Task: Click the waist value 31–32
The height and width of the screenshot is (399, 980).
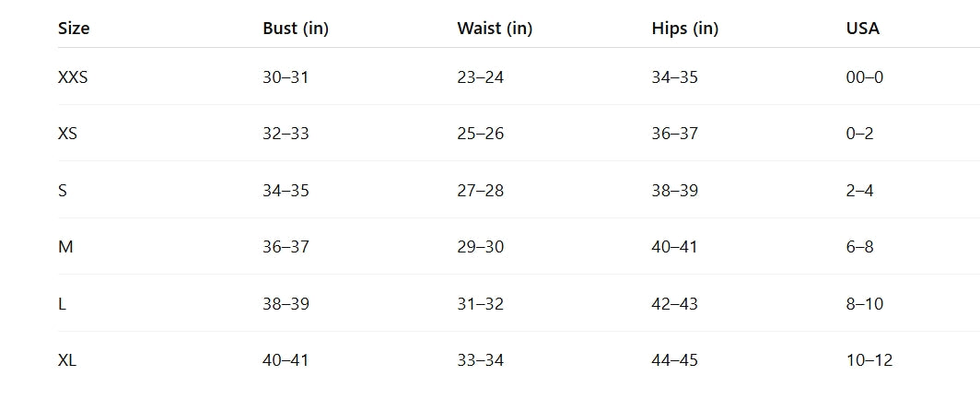Action: 480,304
